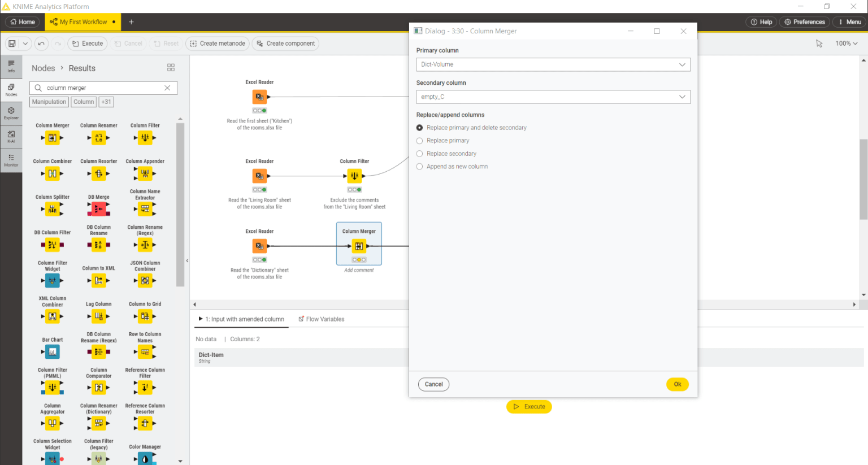Choose the Column Splitter node icon
Screen dimensions: 868x465
pos(52,210)
